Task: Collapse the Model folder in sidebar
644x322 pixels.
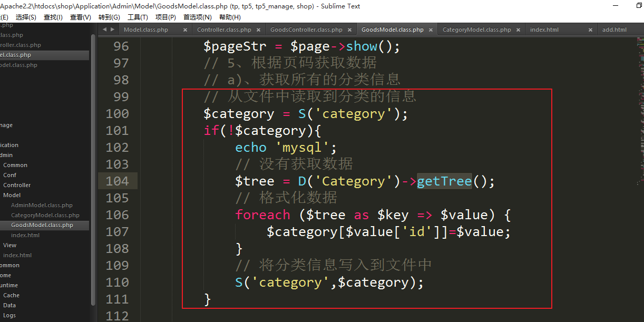Action: 12,195
